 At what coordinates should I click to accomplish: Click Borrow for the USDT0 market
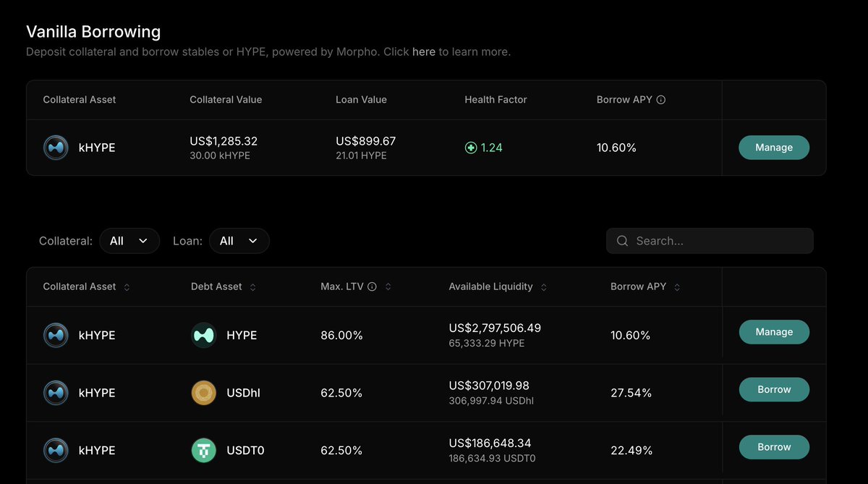[774, 447]
